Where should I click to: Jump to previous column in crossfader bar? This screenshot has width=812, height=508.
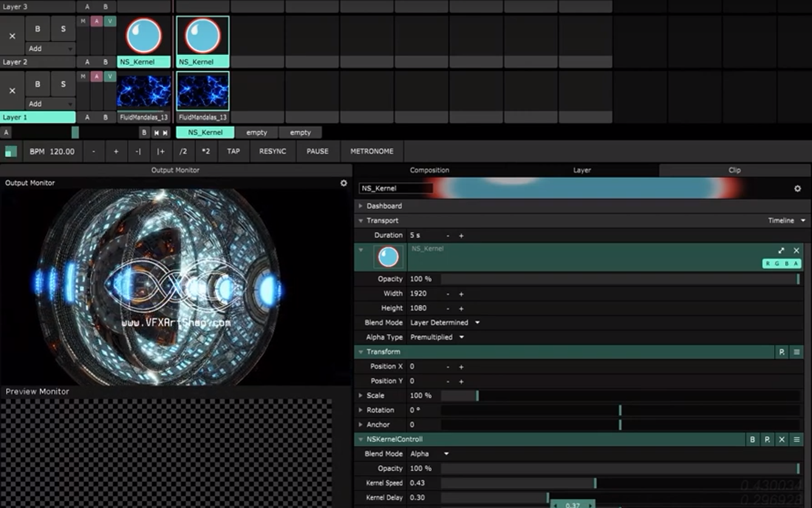point(156,132)
